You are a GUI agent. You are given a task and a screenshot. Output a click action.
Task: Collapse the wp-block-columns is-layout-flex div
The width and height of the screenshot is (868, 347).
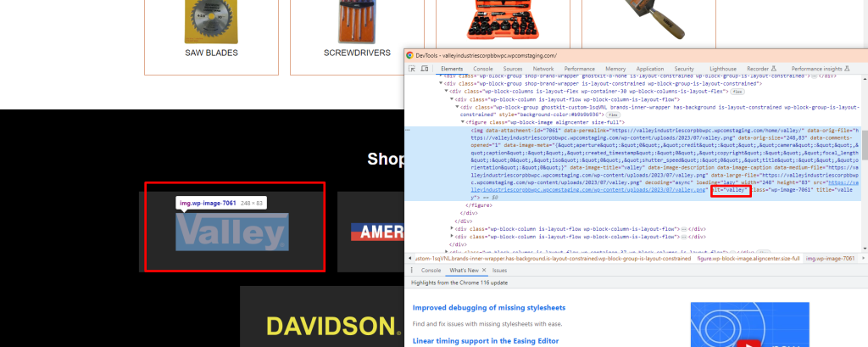(442, 92)
